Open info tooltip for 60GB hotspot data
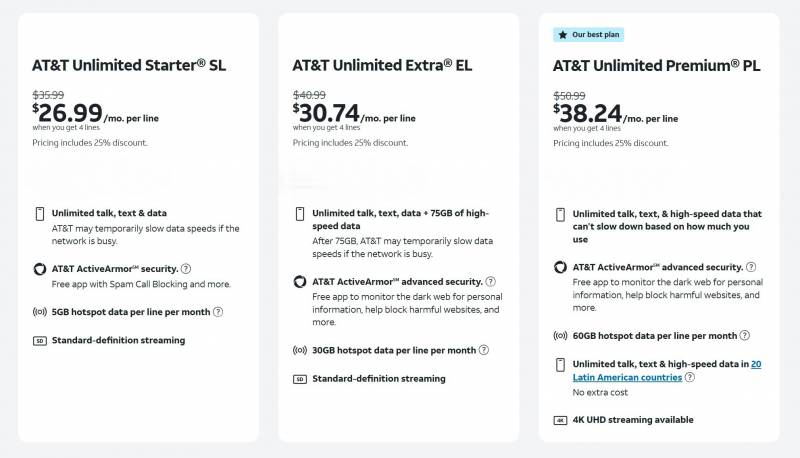The image size is (800, 458). 745,335
